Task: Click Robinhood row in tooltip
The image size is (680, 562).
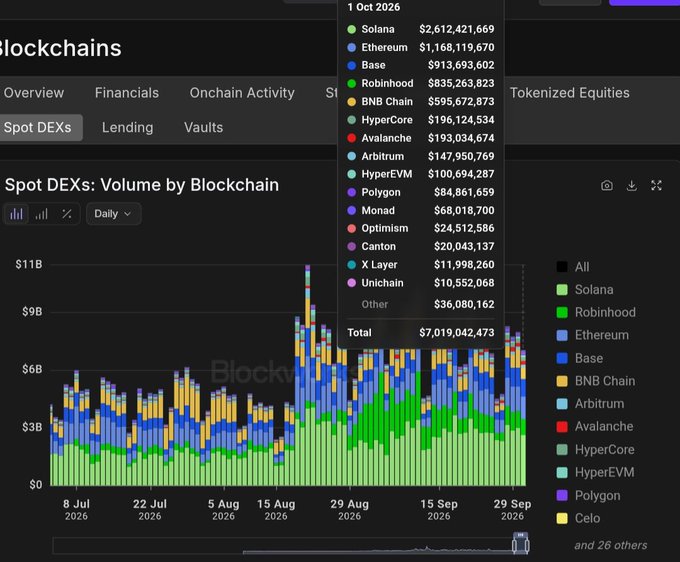Action: 421,83
